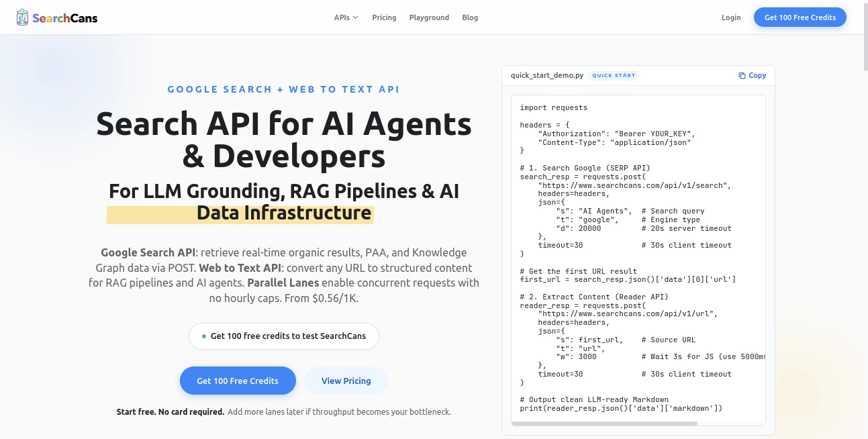Open the Pricing menu item
Screen dimensions: 868x439
[384, 17]
